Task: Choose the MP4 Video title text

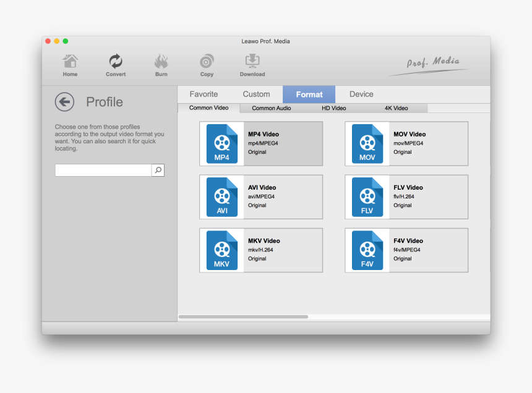Action: [264, 134]
